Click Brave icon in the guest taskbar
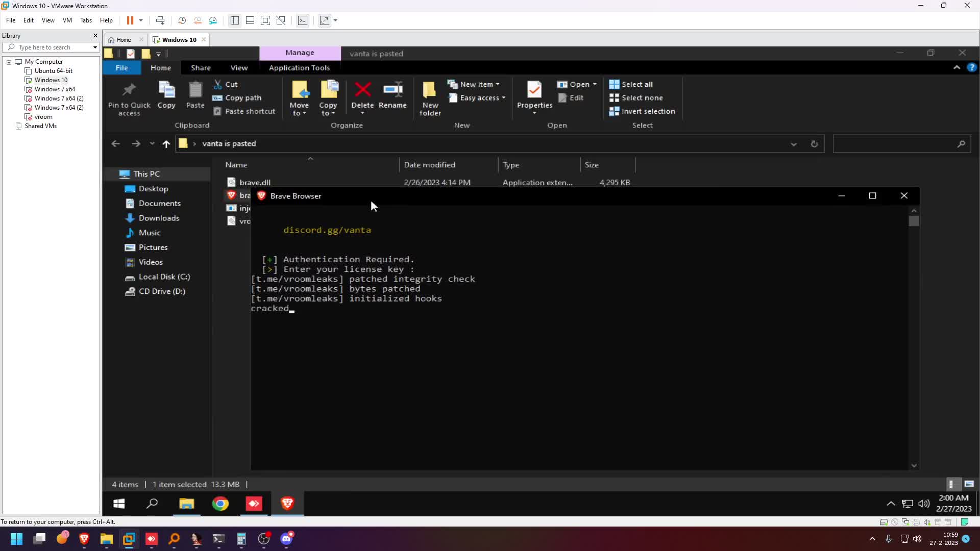This screenshot has height=551, width=980. [287, 504]
